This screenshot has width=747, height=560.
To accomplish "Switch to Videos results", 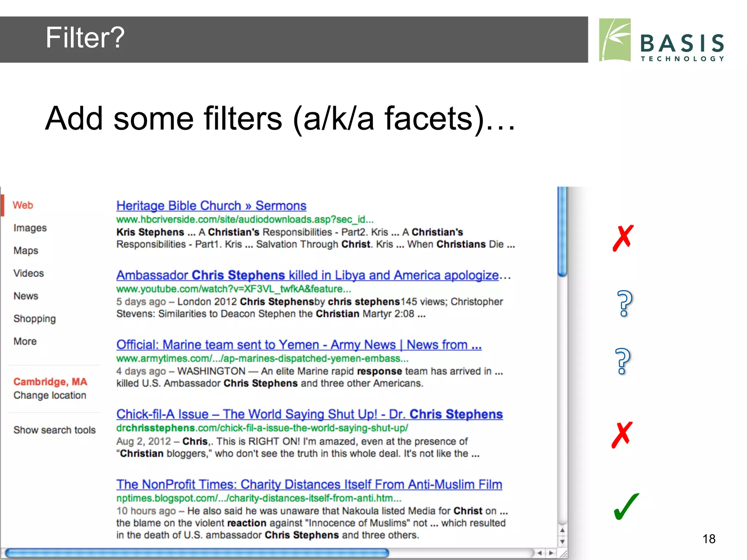I will click(28, 273).
